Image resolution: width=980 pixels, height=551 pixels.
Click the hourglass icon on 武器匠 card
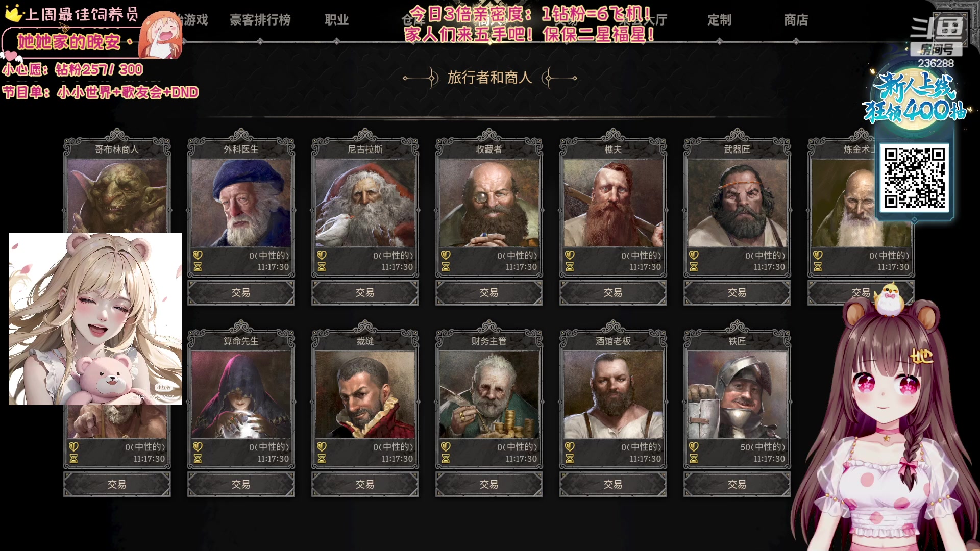[x=694, y=266]
